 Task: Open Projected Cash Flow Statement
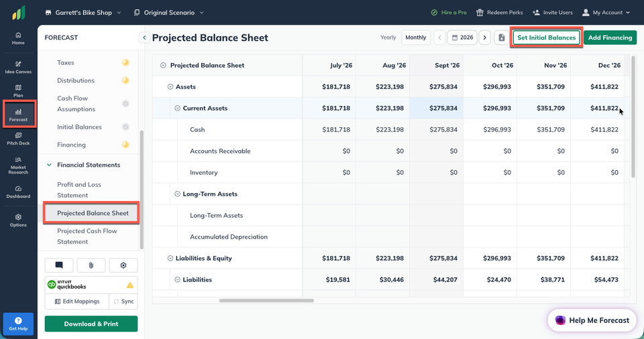coord(87,236)
